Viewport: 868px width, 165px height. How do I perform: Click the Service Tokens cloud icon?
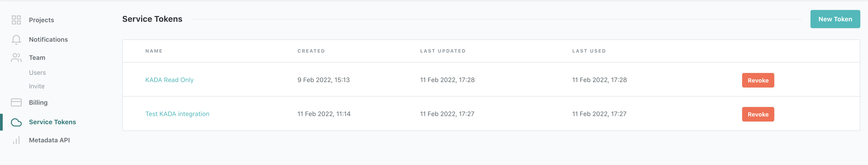point(16,122)
